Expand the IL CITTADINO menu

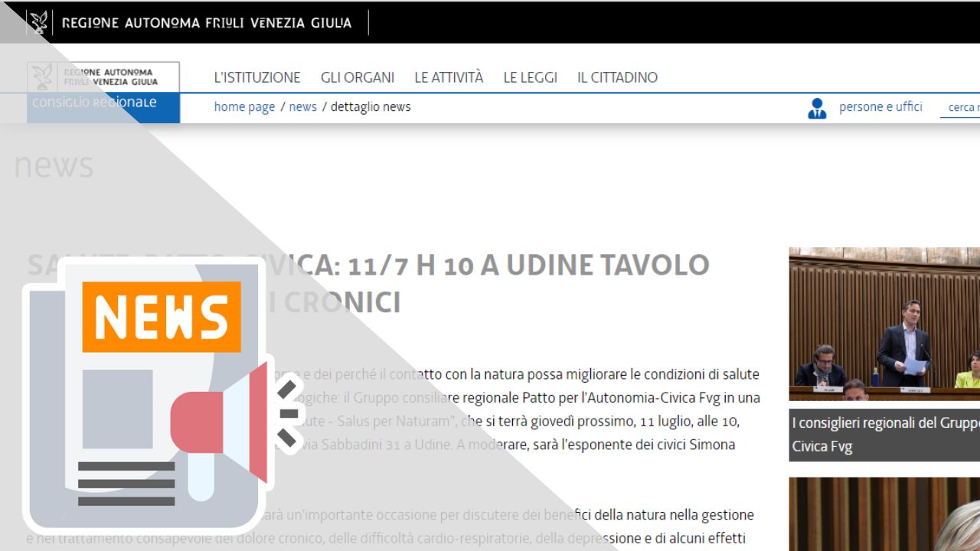click(617, 77)
